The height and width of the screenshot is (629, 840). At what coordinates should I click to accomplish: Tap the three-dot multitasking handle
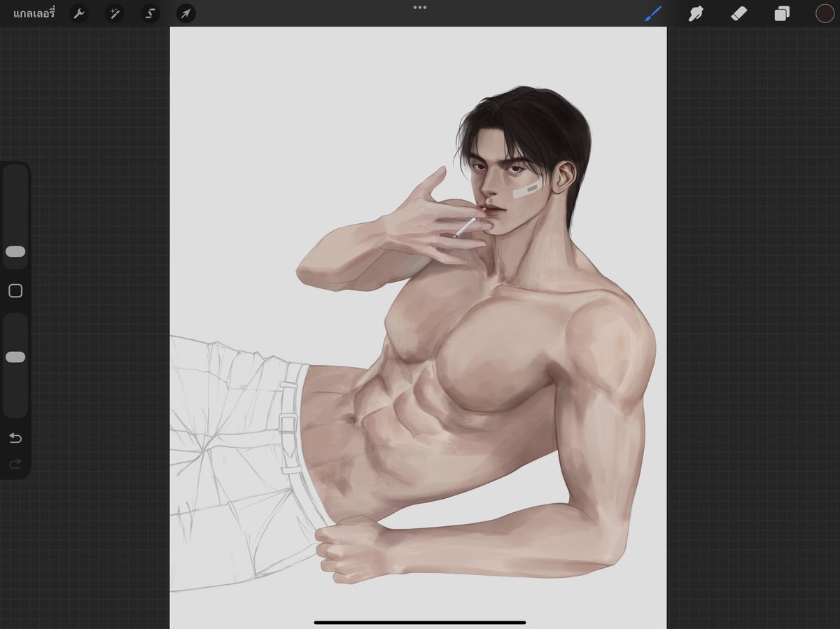pyautogui.click(x=419, y=7)
